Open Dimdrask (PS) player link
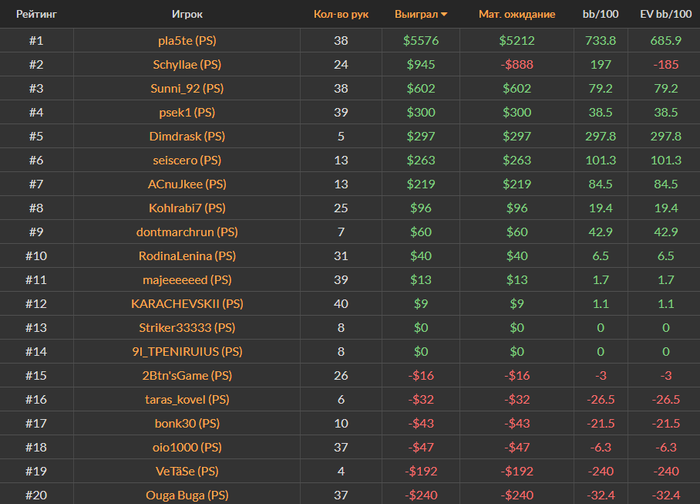 point(187,137)
